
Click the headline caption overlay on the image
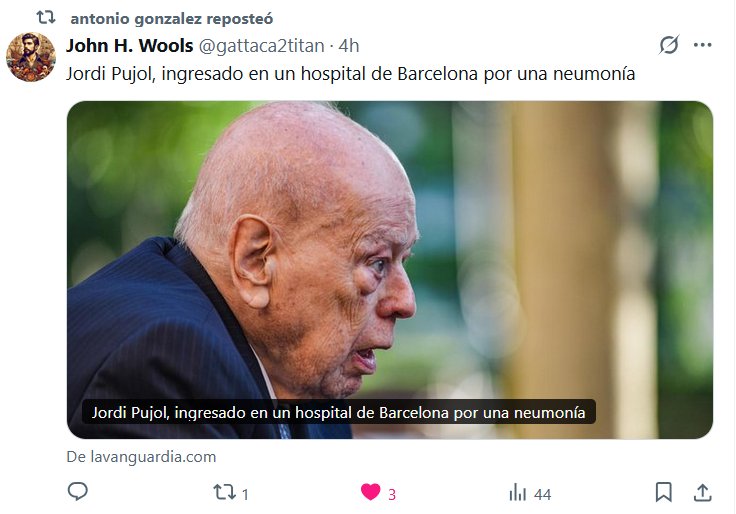(338, 412)
